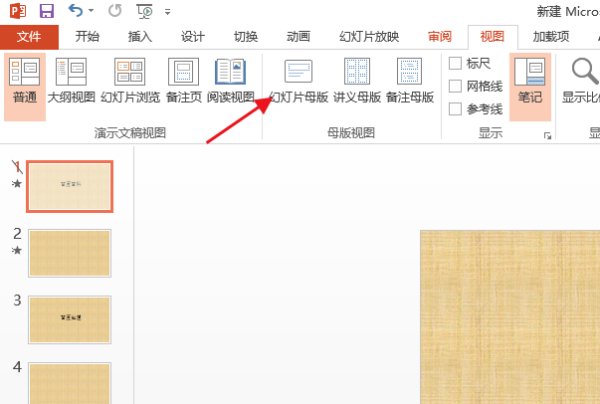Select the 普通 normal view
Screen dimensions: 600x404
pyautogui.click(x=25, y=87)
